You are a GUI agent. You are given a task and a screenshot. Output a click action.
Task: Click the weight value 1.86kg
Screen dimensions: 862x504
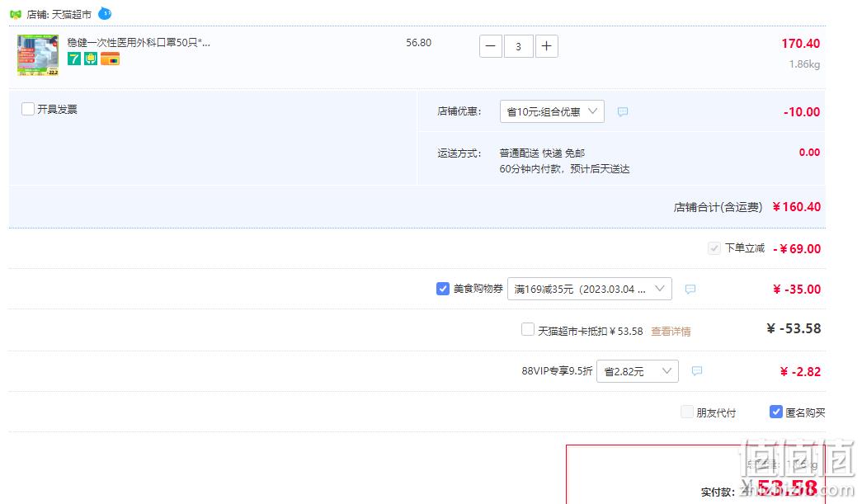coord(804,64)
